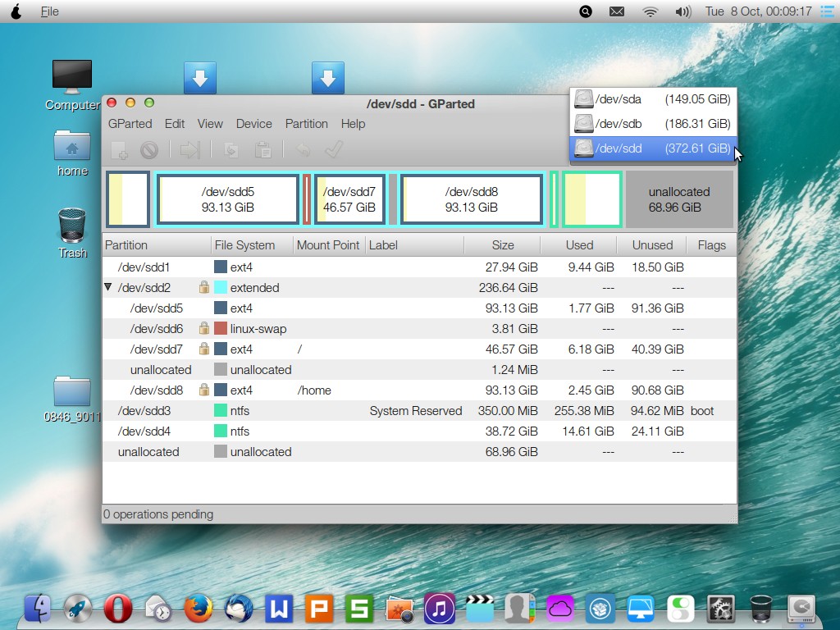
Task: Open the Help menu
Action: (353, 124)
